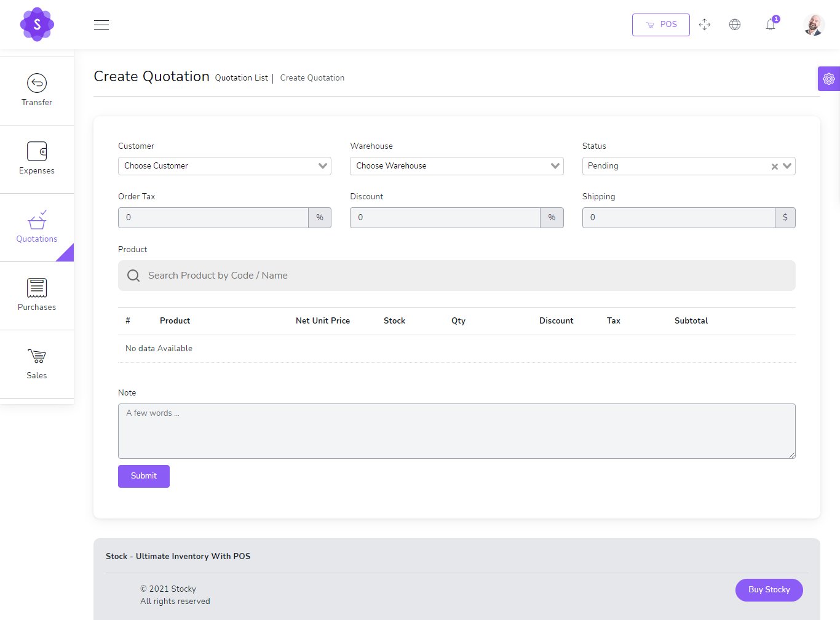Follow the Quotation List breadcrumb link
Viewport: 840px width, 620px height.
(x=241, y=78)
